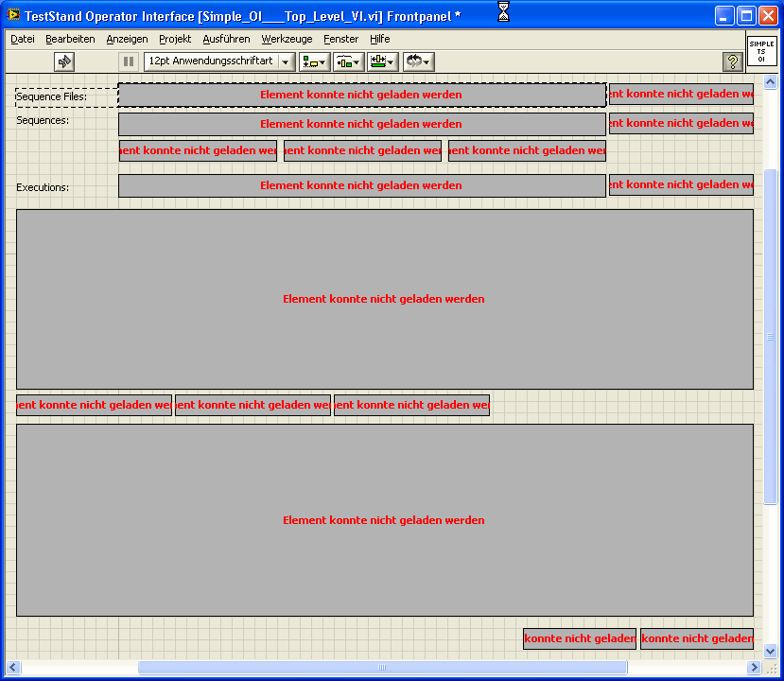Maximize the Frontpanel window
The image size is (784, 681).
(746, 15)
